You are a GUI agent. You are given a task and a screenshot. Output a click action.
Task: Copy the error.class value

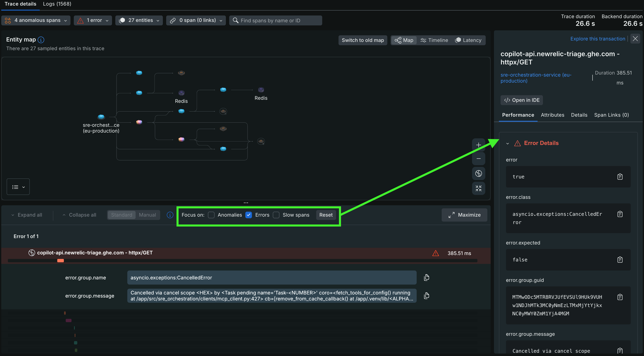click(620, 214)
